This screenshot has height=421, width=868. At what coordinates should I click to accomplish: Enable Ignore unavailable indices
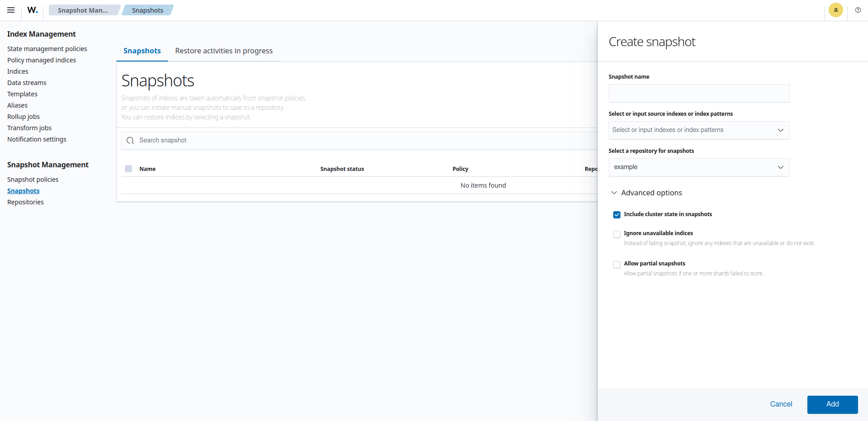click(616, 234)
